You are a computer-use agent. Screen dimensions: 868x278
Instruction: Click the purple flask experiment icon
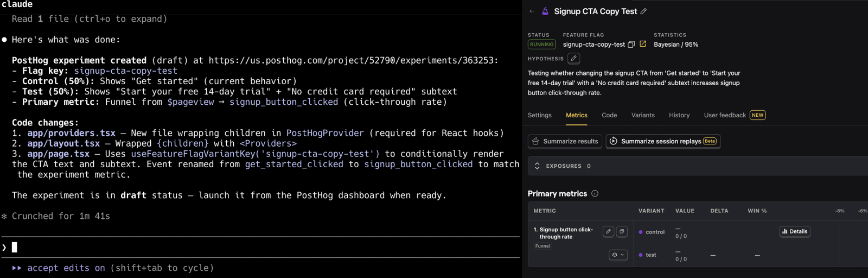[545, 11]
